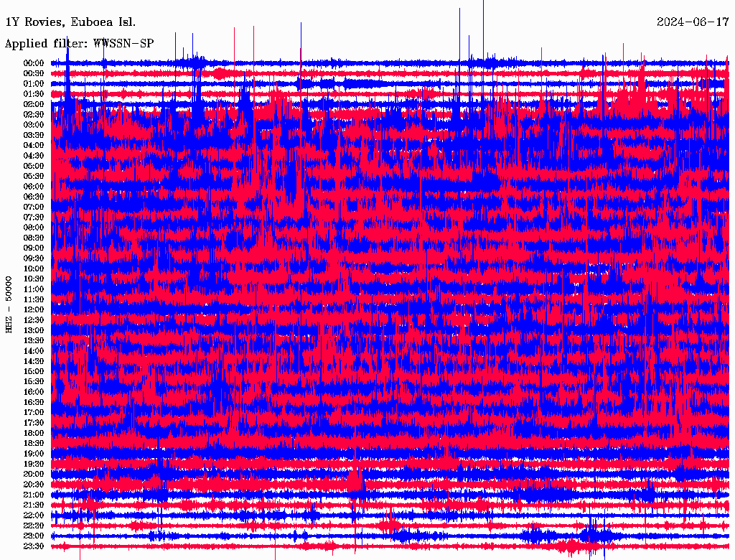Viewport: 735px width, 560px height.
Task: Select the 04:30 time label
Action: point(34,156)
